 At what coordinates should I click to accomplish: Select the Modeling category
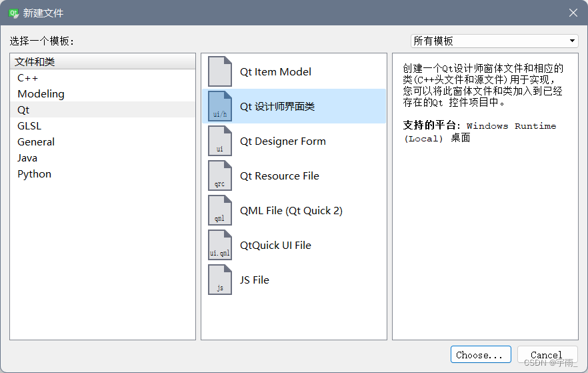click(103, 94)
